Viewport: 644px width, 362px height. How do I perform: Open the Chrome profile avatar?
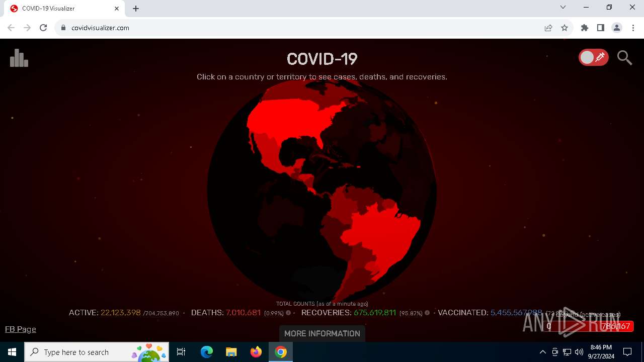point(617,28)
